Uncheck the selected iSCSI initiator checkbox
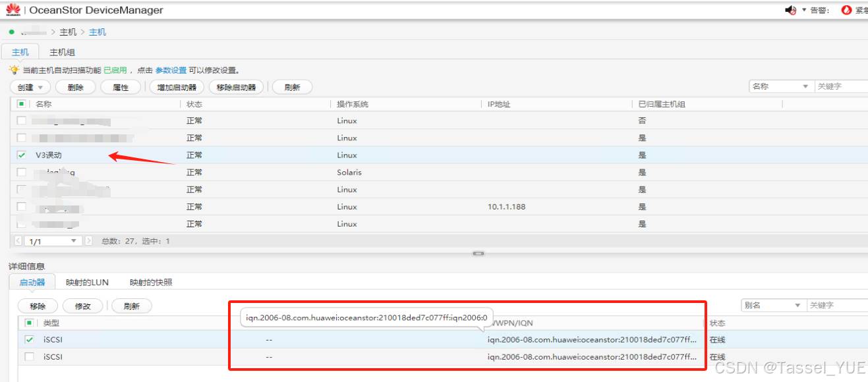The image size is (868, 382). [29, 339]
